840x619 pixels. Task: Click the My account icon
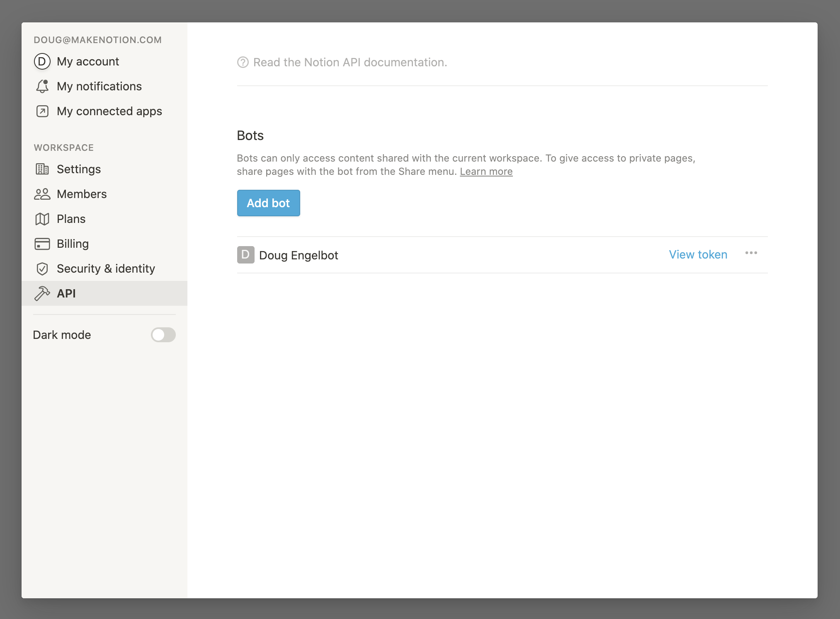tap(42, 61)
